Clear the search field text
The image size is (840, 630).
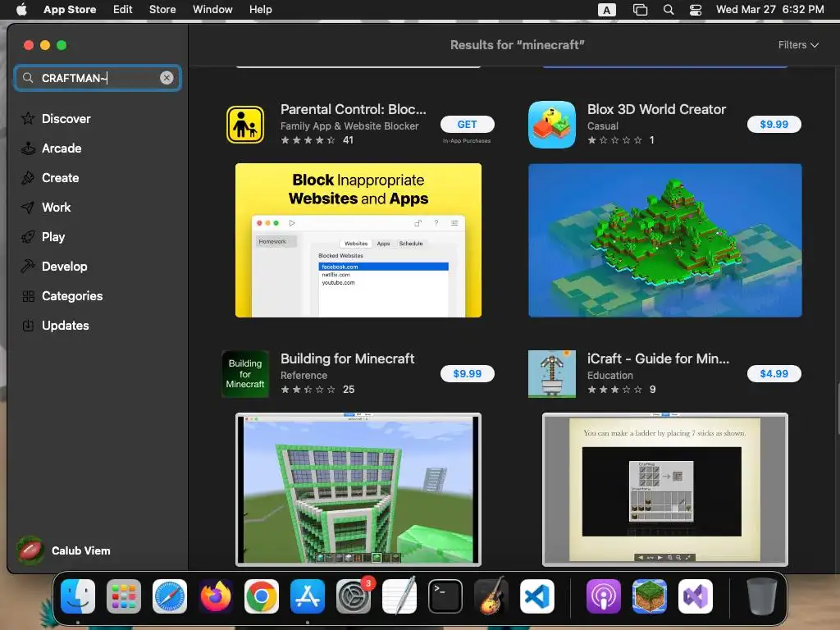point(167,78)
